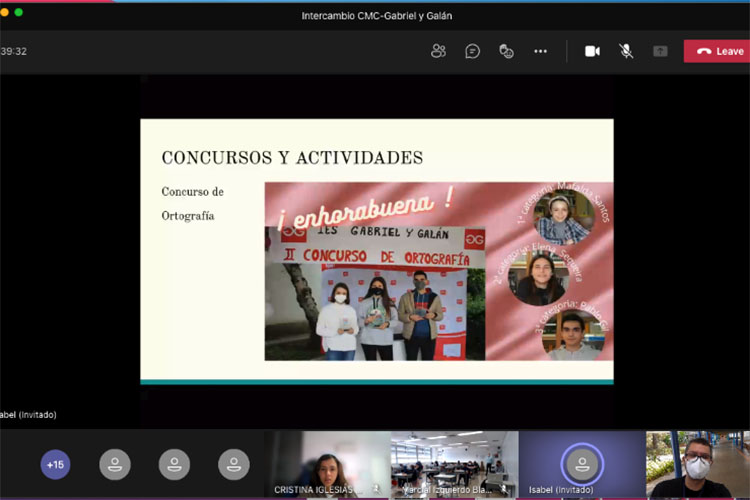
Task: Click the meeting title in title bar
Action: 376,15
